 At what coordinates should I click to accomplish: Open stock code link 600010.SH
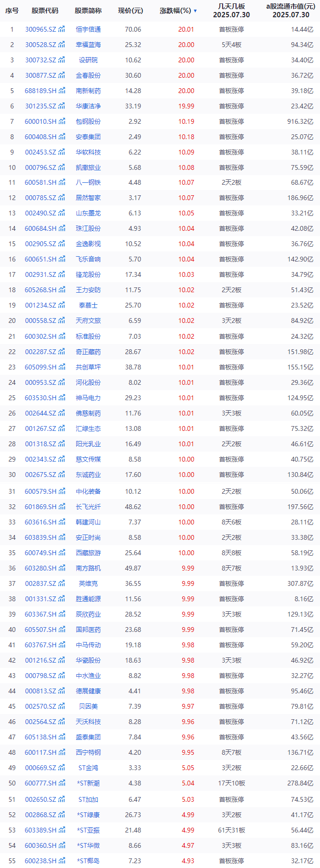pos(40,121)
